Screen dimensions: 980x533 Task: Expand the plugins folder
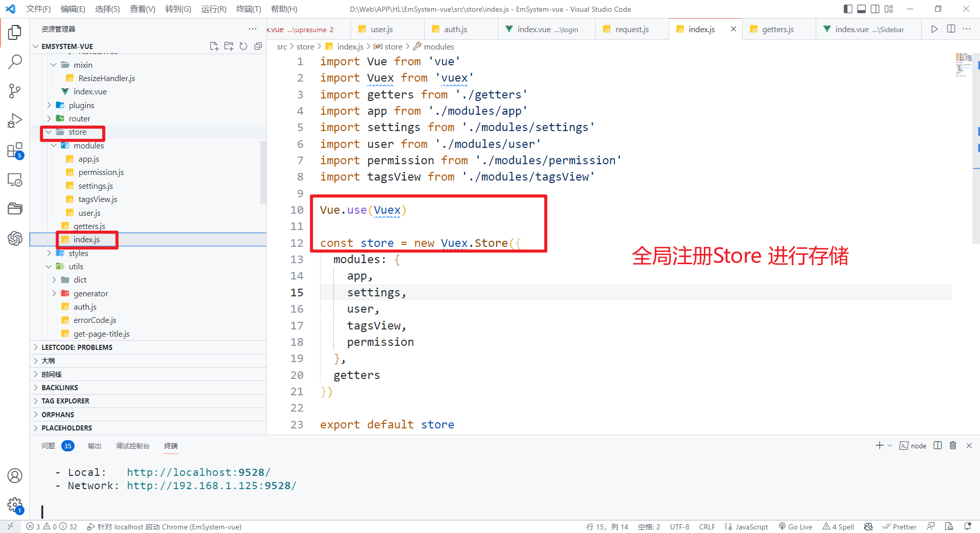click(81, 105)
